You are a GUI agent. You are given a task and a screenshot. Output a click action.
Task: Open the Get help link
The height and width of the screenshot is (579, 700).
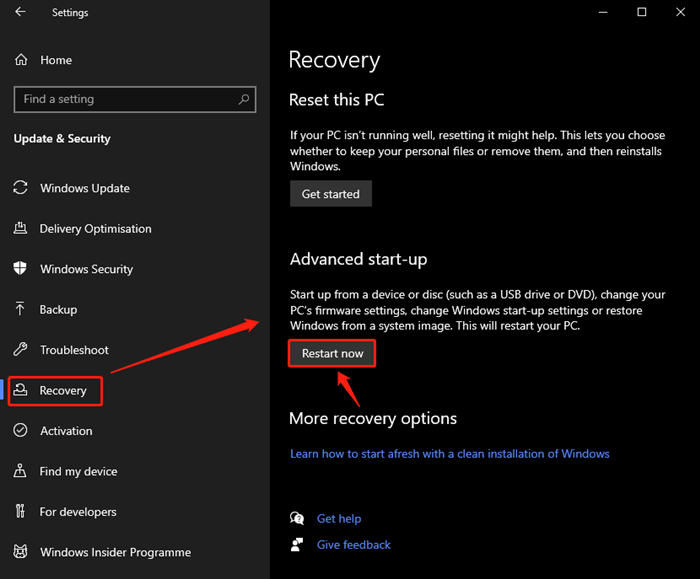point(339,518)
